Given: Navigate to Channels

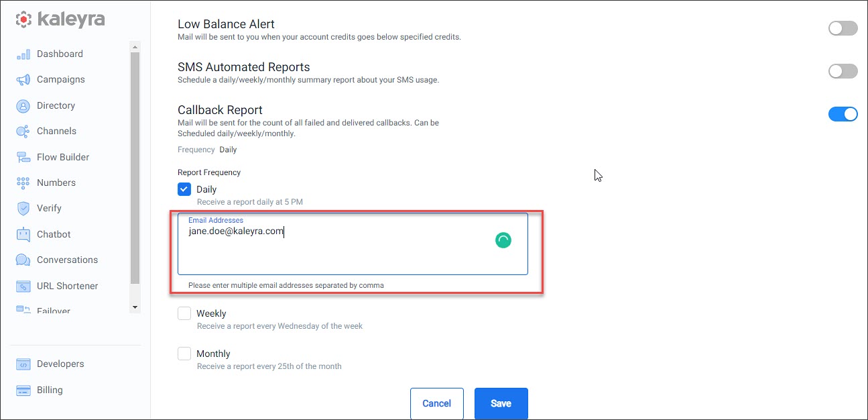Looking at the screenshot, I should [56, 131].
